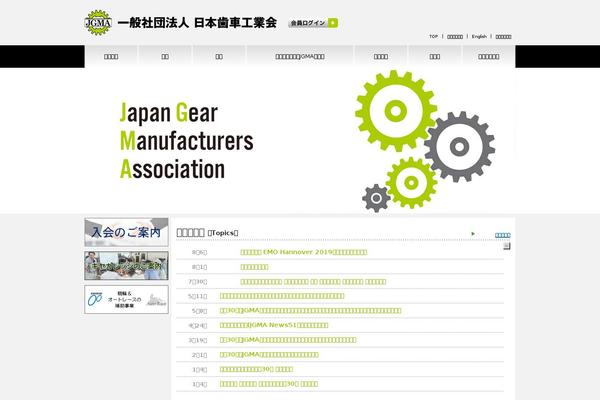Open the 会員ログイン member login button

tap(313, 23)
